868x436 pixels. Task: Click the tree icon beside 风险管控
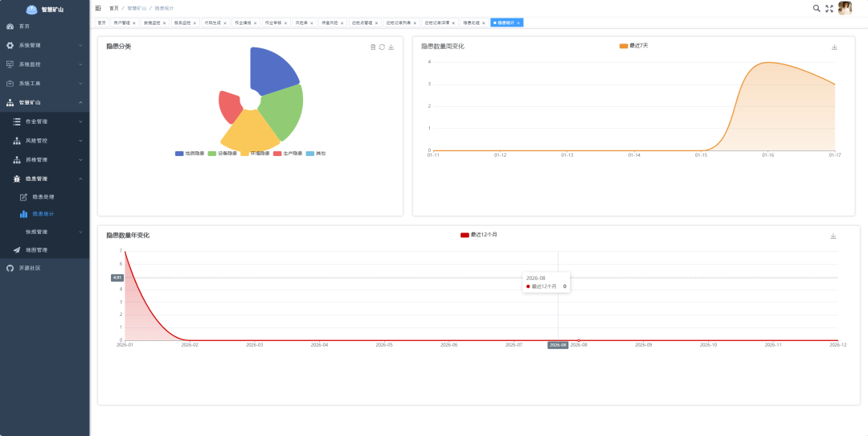point(17,141)
